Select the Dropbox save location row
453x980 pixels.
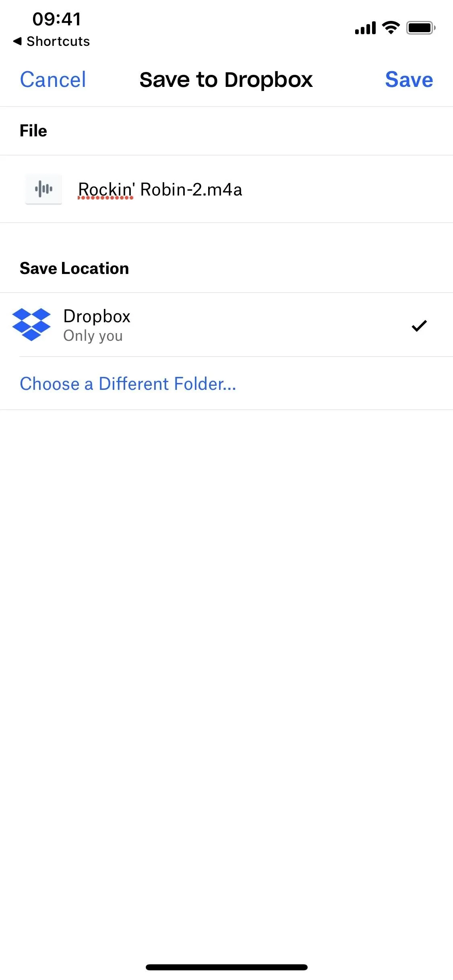click(226, 325)
